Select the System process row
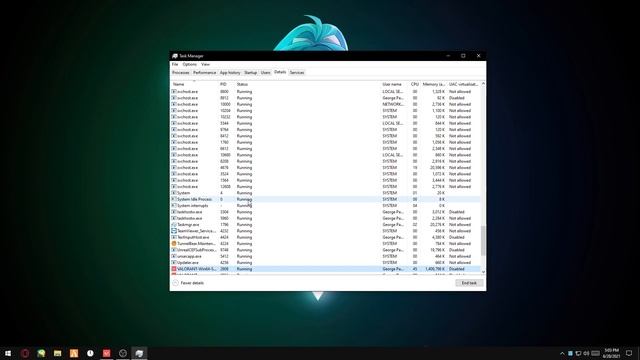640x360 pixels. tap(326, 193)
